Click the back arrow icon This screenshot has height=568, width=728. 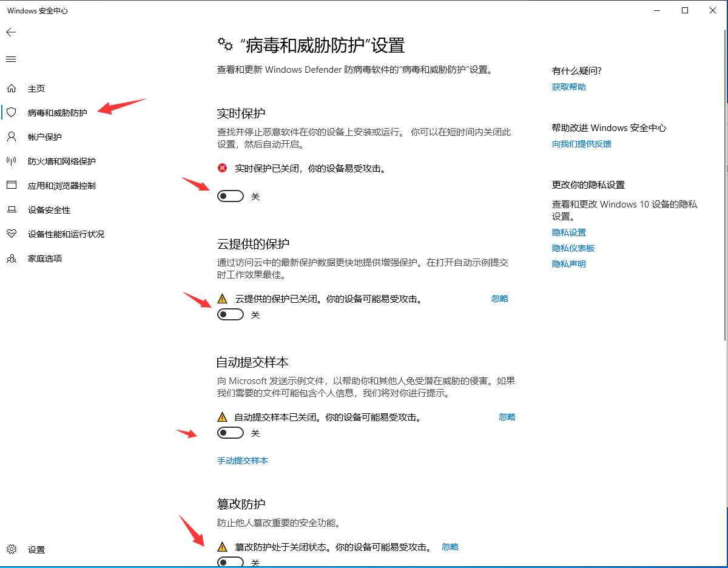tap(11, 32)
